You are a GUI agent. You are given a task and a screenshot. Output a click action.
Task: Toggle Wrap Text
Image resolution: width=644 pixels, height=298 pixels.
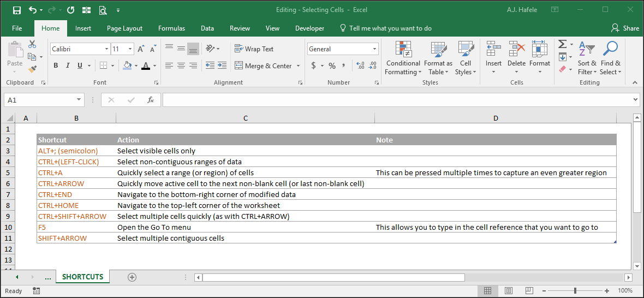tap(254, 49)
